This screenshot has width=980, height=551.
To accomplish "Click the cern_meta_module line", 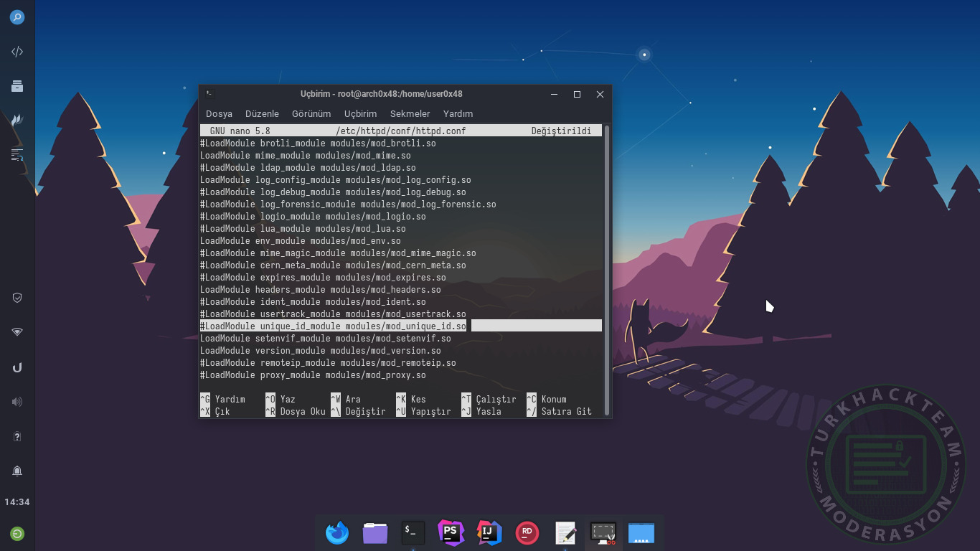I will pyautogui.click(x=333, y=265).
